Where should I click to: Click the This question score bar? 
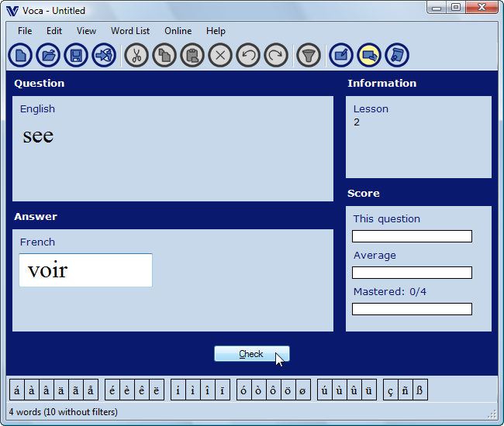[412, 236]
